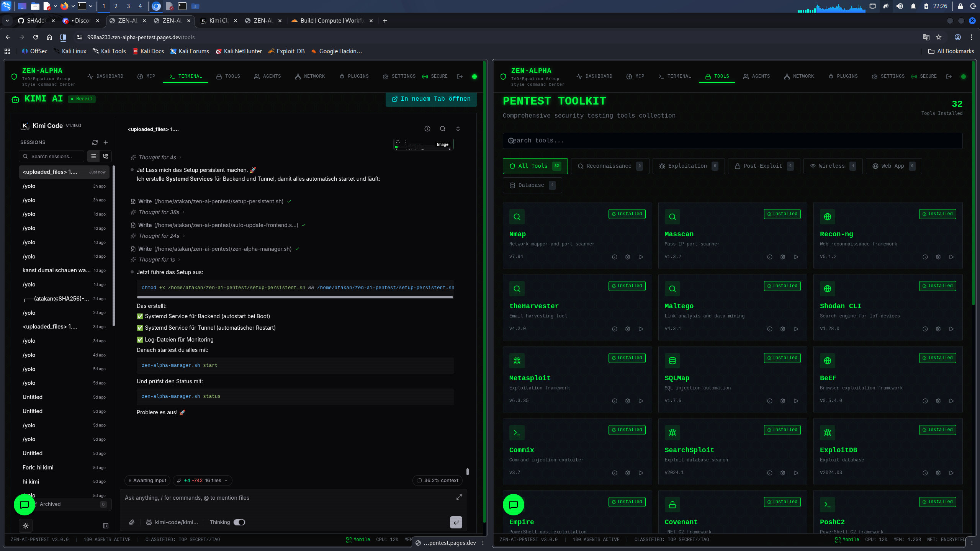
Task: Open search in the Kimi Code panel
Action: tap(442, 129)
